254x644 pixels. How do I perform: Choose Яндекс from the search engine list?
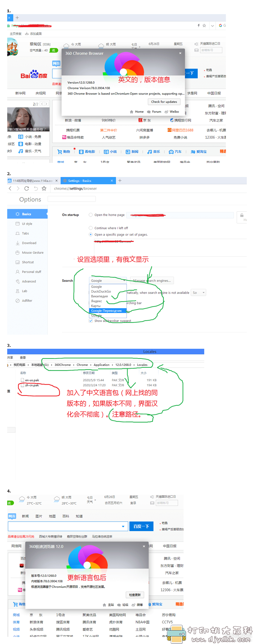click(108, 301)
